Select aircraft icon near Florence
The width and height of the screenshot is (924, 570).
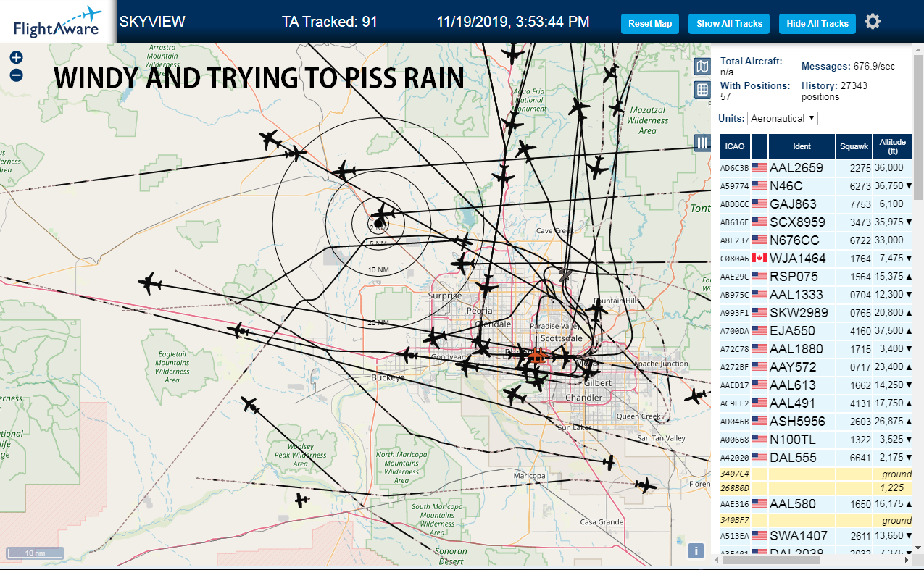pos(645,485)
